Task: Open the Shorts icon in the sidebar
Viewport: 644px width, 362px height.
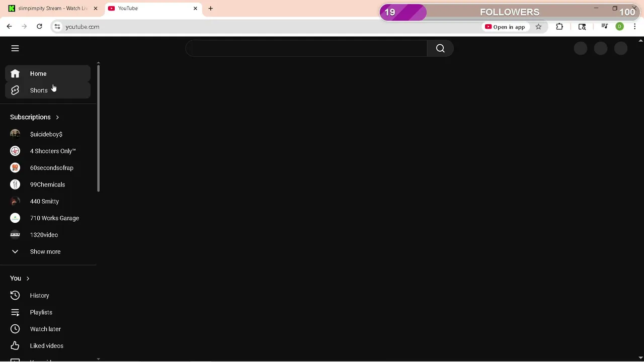Action: point(15,90)
